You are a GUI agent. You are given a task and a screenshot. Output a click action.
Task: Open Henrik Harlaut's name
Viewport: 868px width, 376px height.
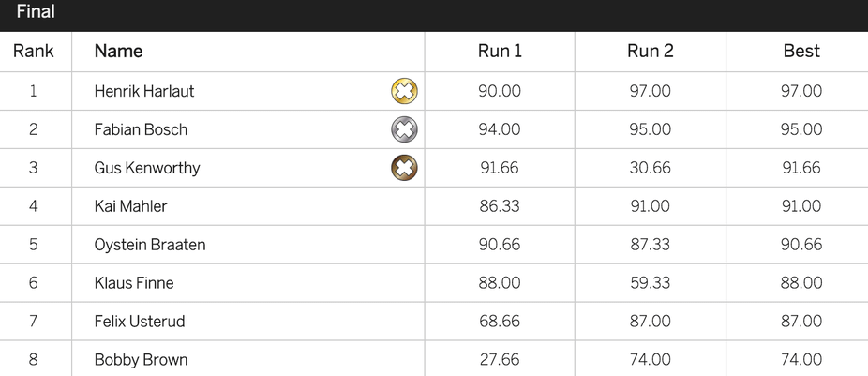(x=144, y=91)
